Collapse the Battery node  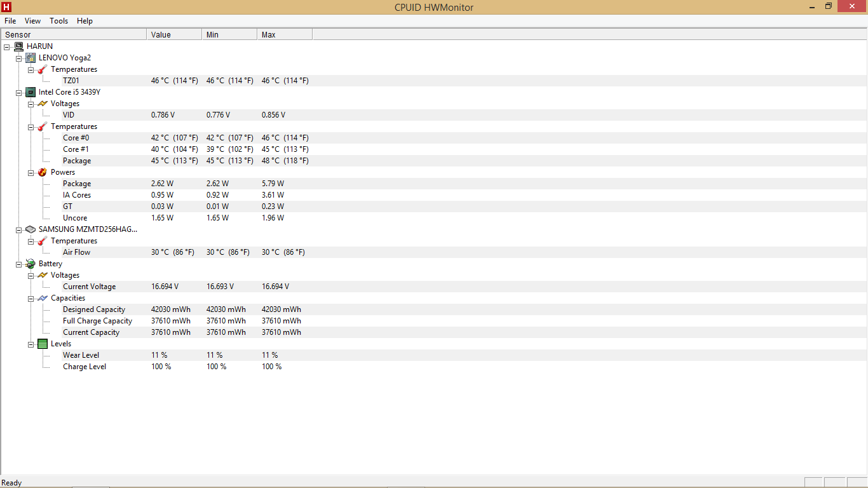coord(18,264)
